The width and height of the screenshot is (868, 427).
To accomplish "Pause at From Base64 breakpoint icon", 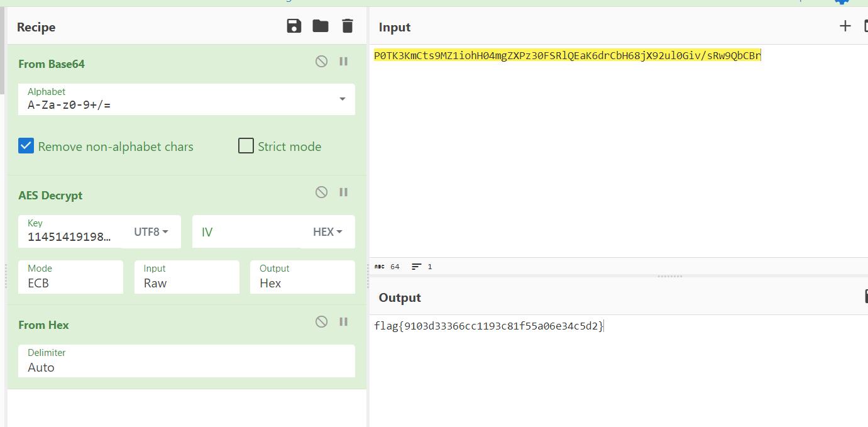I will pos(343,62).
